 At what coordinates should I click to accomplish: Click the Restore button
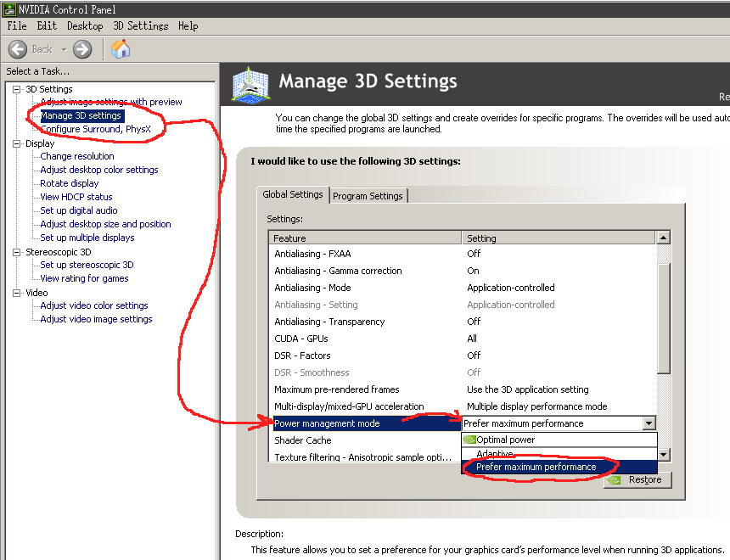[x=637, y=479]
